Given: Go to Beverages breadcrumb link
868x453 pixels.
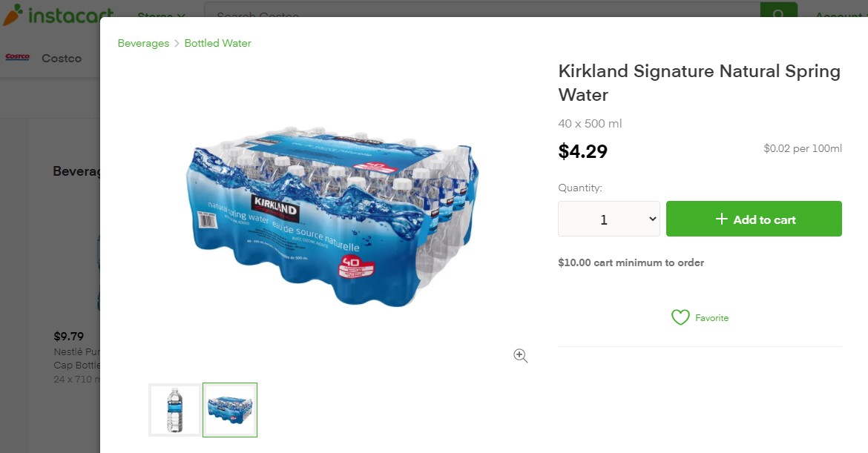Looking at the screenshot, I should click(x=143, y=43).
